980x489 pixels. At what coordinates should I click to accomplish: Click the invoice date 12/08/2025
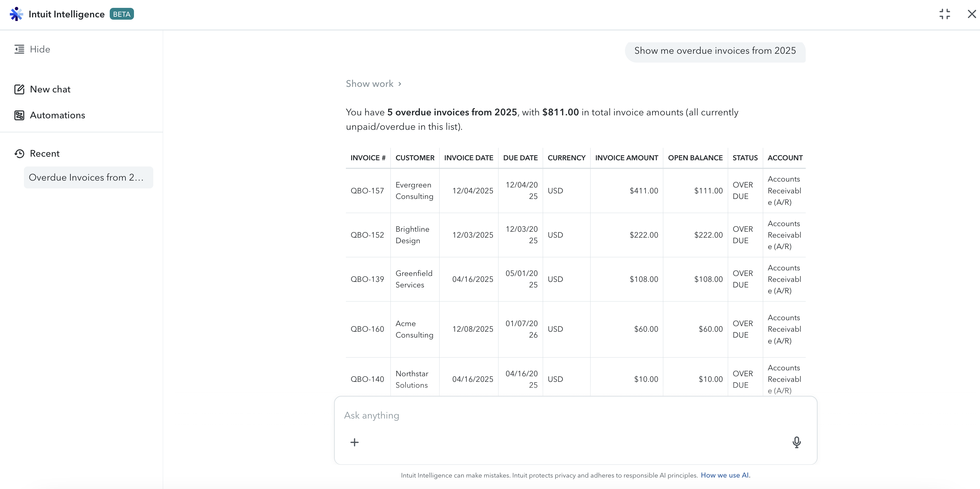pyautogui.click(x=473, y=329)
